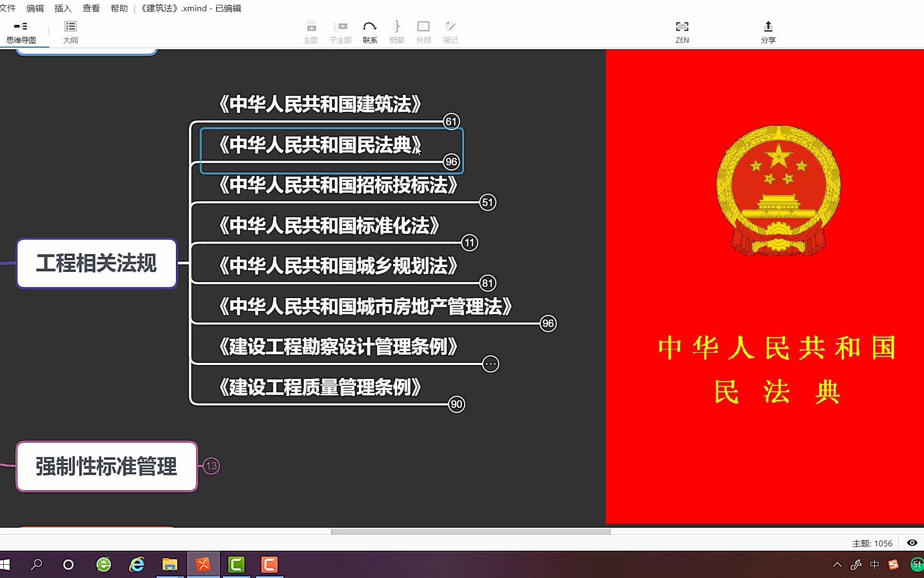Add a subtopic with 子主题 icon

(x=341, y=33)
